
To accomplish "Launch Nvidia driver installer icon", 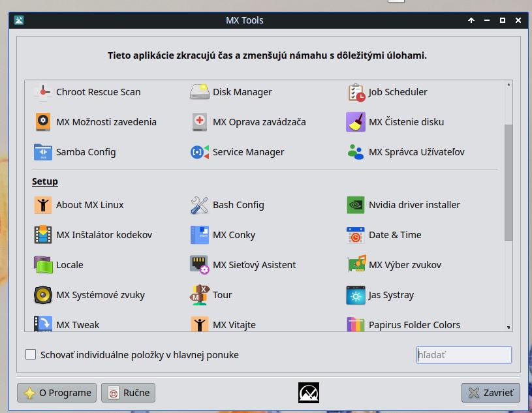I will [356, 205].
